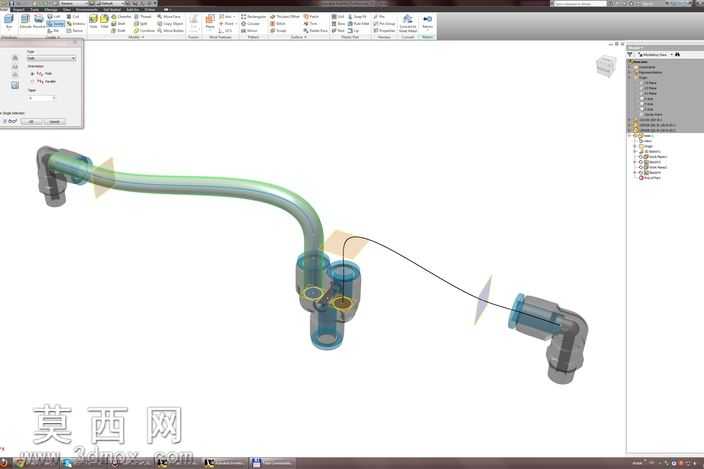The height and width of the screenshot is (469, 704).
Task: Select YZ Plane in browser tree
Action: click(x=650, y=83)
